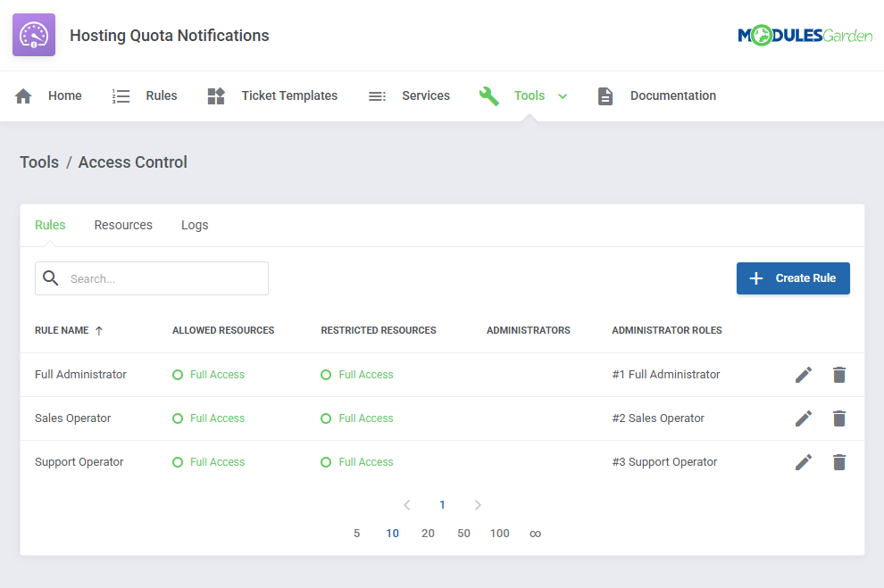Click the Access Control breadcrumb title
Viewport: 884px width, 588px height.
(x=132, y=162)
